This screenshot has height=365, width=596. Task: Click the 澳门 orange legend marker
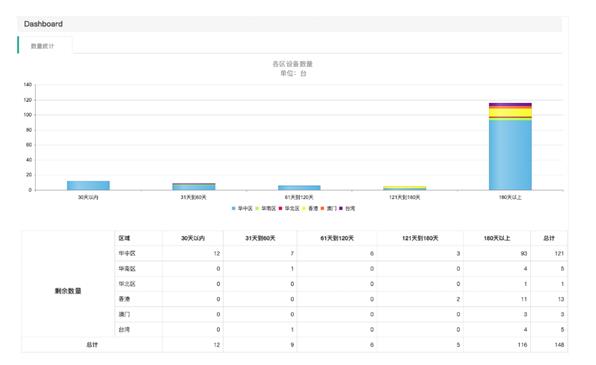[323, 208]
